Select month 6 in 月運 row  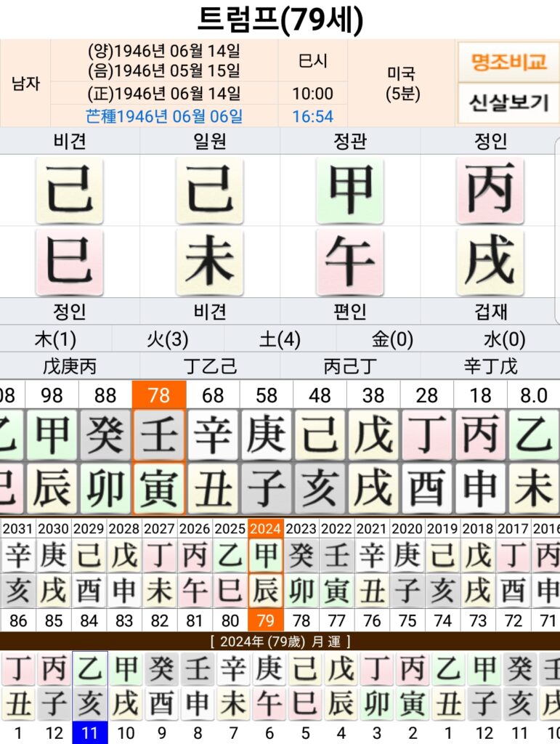269,733
